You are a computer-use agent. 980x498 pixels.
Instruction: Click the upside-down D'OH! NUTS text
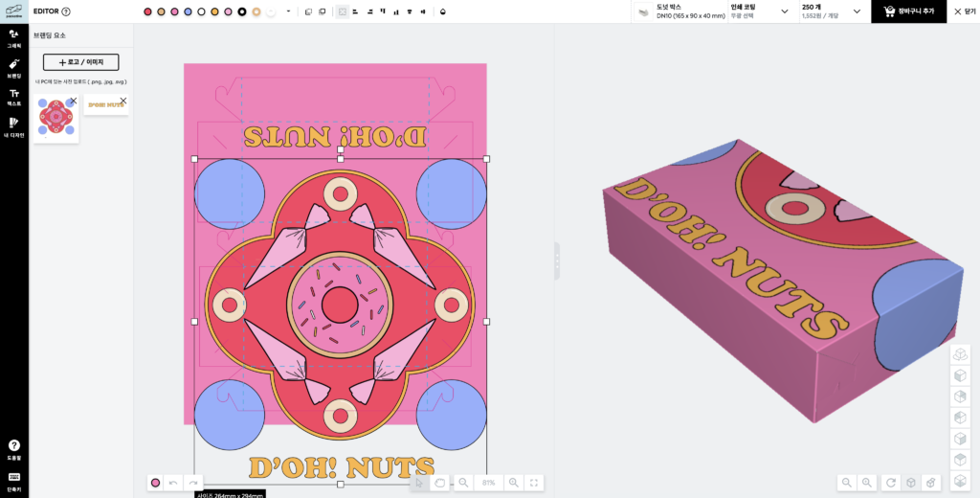(335, 137)
